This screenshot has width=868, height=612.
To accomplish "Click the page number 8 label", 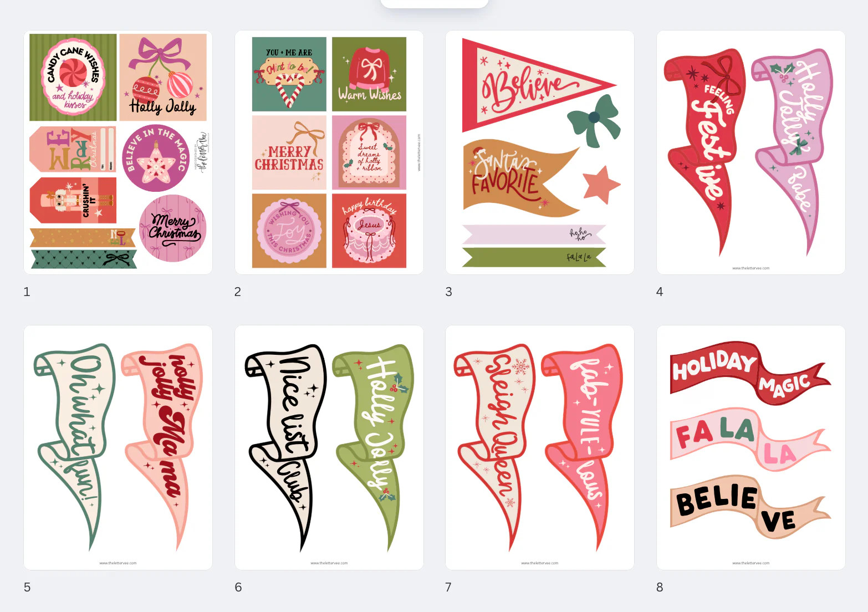I will coord(660,587).
